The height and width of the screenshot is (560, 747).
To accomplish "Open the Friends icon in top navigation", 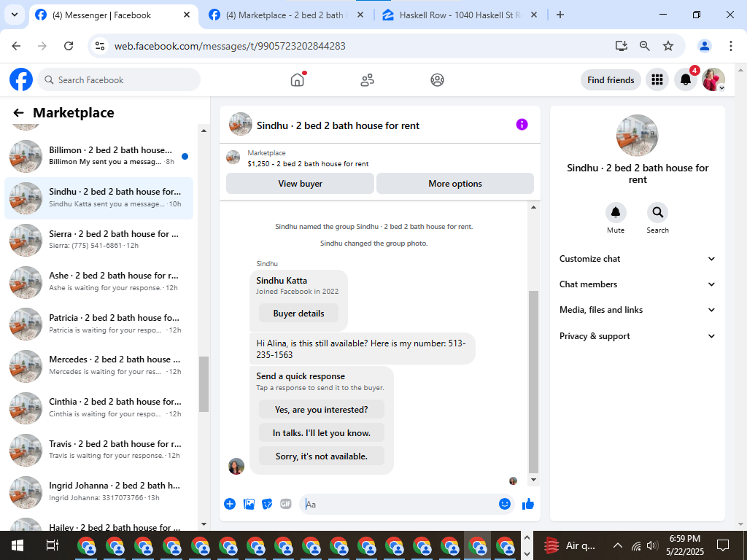I will [368, 79].
